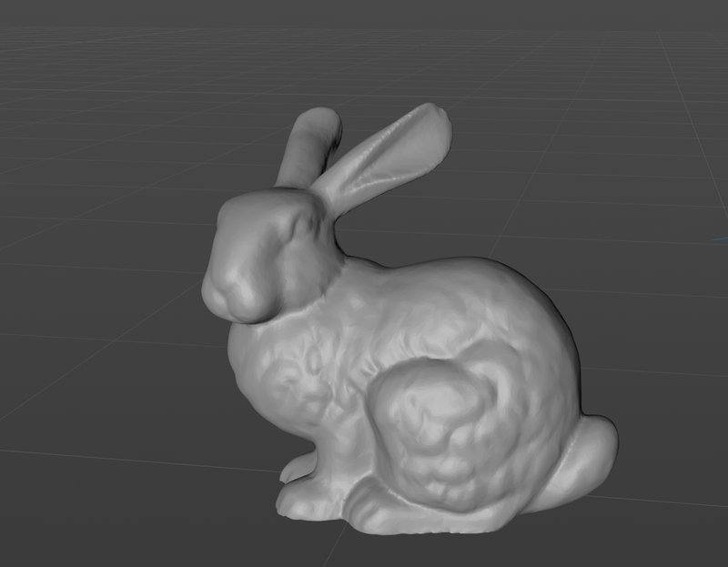Image resolution: width=728 pixels, height=567 pixels.
Task: Click the blue axis line at viewport edge
Action: [x=721, y=238]
